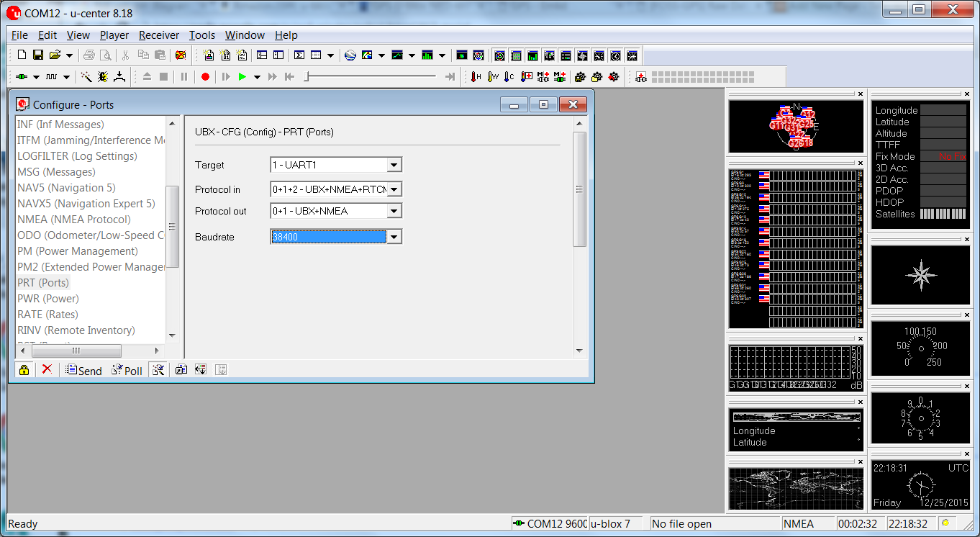Viewport: 980px width, 537px height.
Task: Select NAV5 (Navigation 5) list entry
Action: (x=66, y=188)
